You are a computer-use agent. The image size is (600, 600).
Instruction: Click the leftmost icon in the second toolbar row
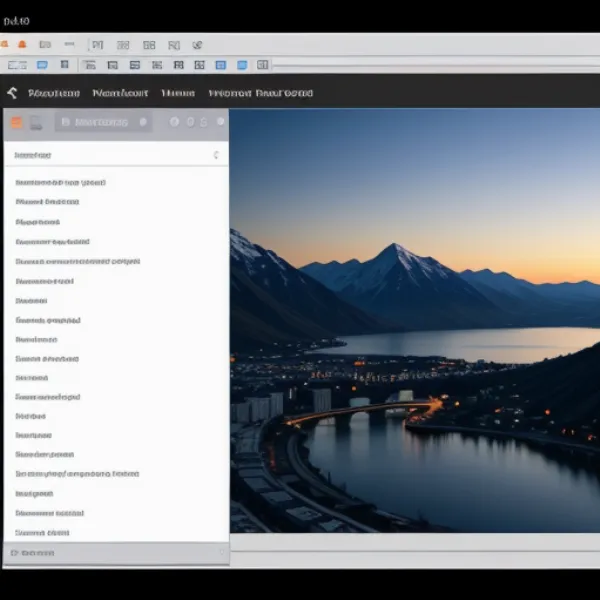pyautogui.click(x=16, y=65)
